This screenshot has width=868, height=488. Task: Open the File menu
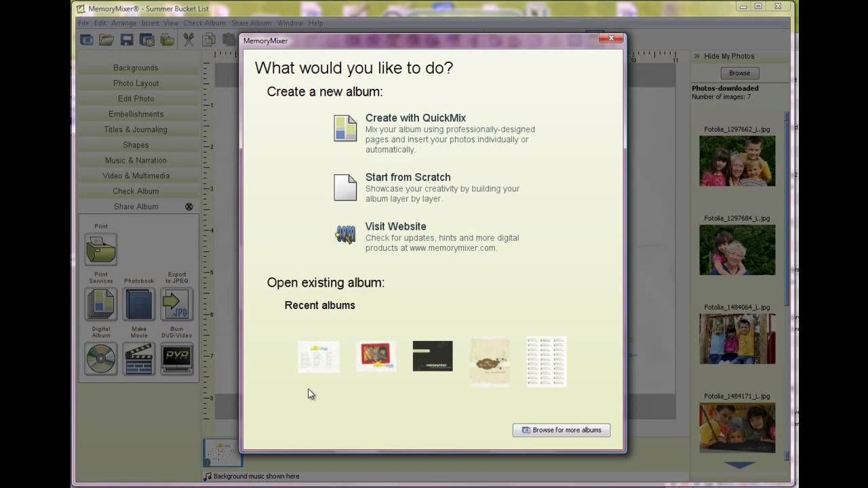coord(83,23)
